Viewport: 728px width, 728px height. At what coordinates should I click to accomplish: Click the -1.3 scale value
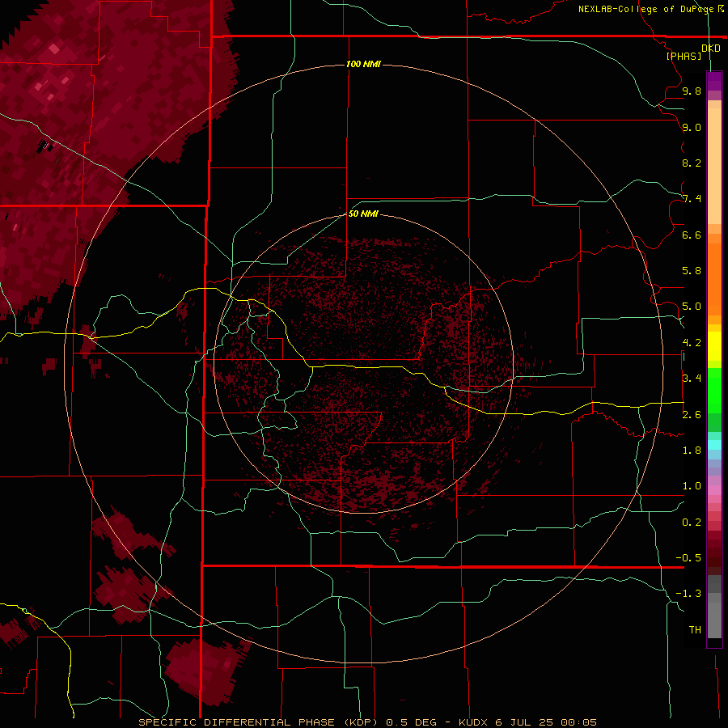[688, 594]
